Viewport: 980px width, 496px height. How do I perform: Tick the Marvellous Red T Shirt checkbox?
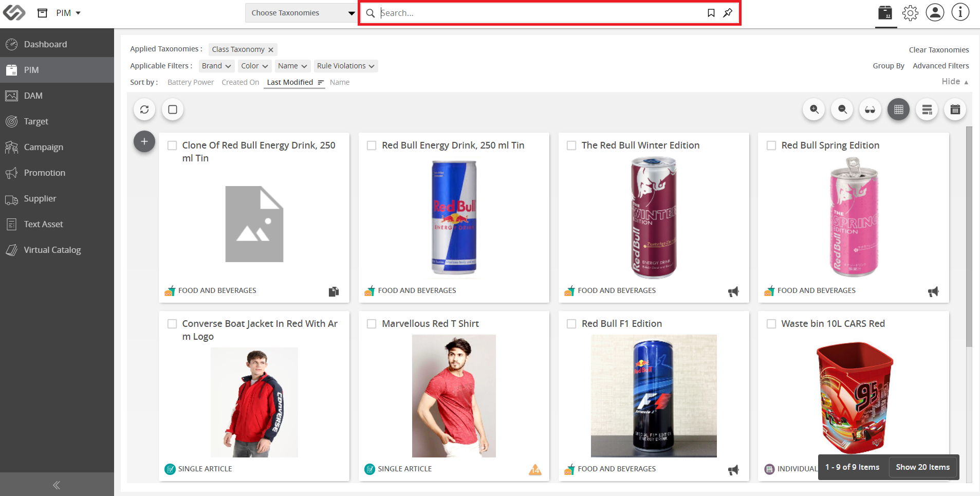[x=372, y=324]
